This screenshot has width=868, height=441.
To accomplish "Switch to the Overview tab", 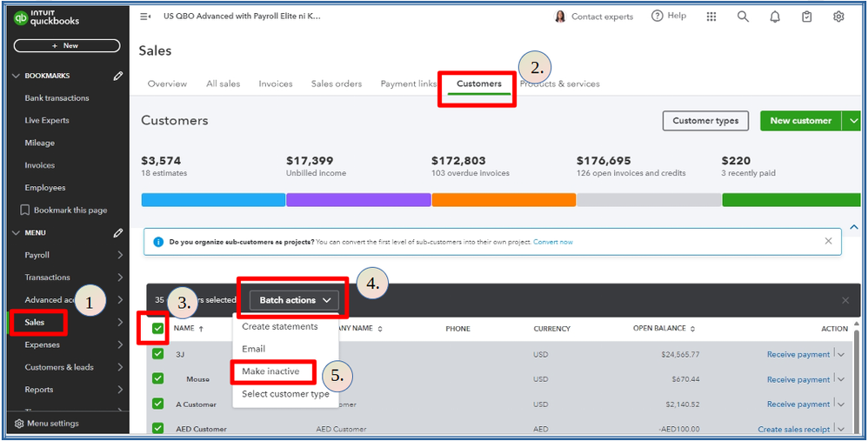I will click(167, 84).
